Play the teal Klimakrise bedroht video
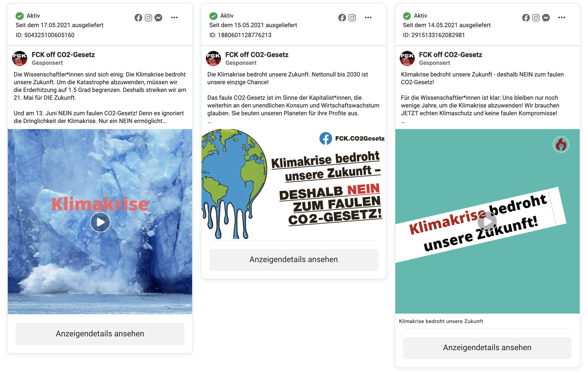The image size is (588, 374). coord(487,221)
